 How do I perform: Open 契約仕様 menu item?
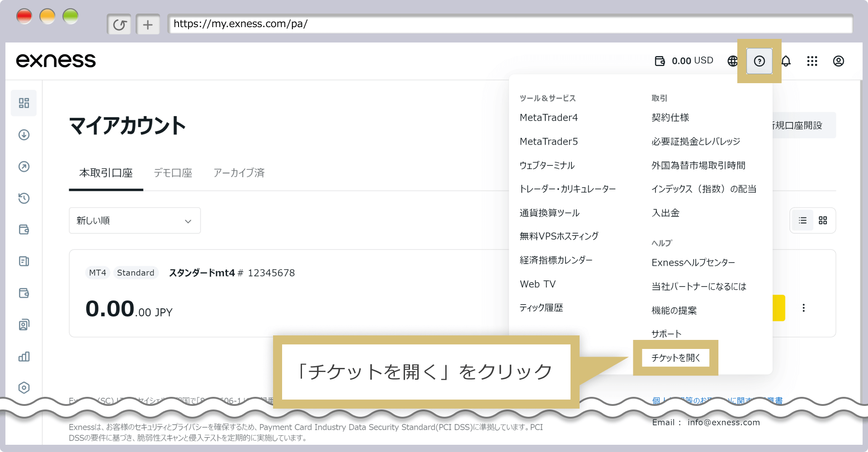[670, 118]
